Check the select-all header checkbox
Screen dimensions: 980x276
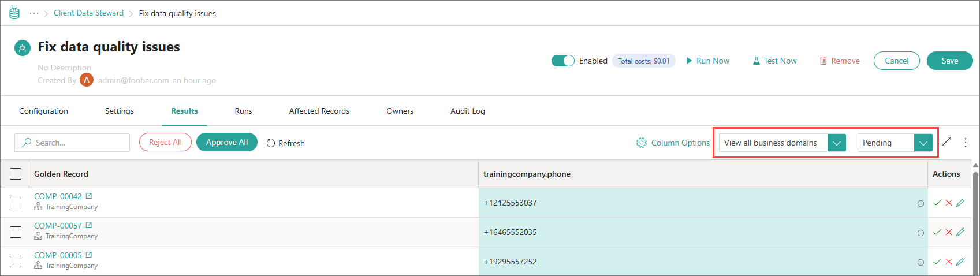pyautogui.click(x=16, y=174)
